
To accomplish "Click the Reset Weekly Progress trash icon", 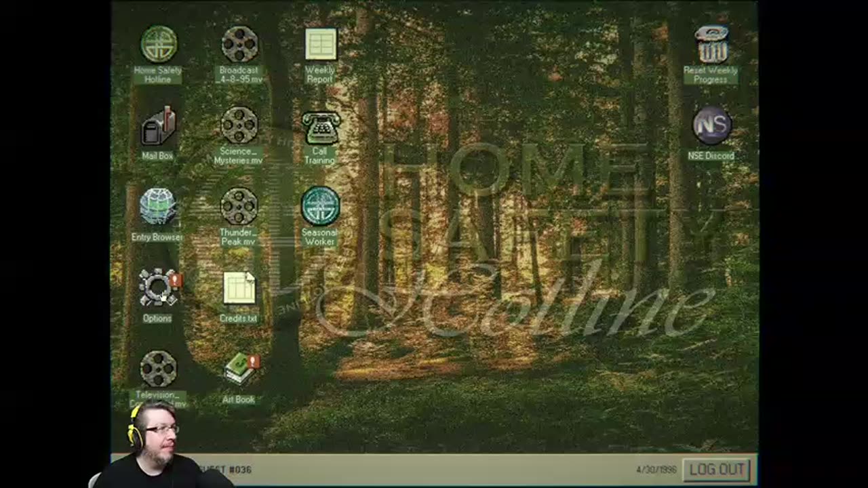I will click(711, 44).
